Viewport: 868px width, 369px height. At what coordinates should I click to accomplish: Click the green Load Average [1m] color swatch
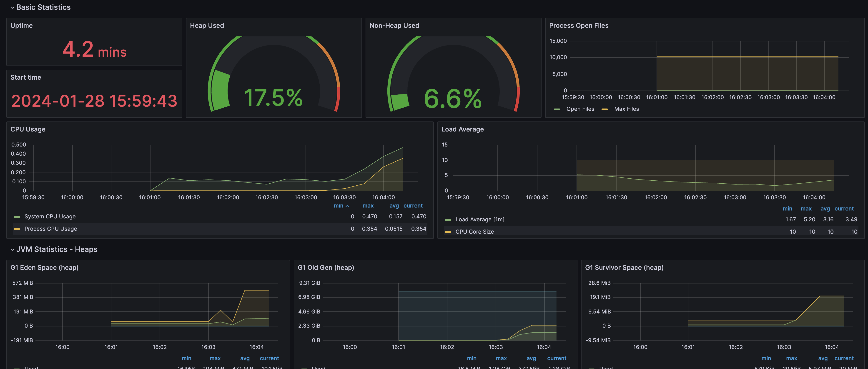click(448, 220)
